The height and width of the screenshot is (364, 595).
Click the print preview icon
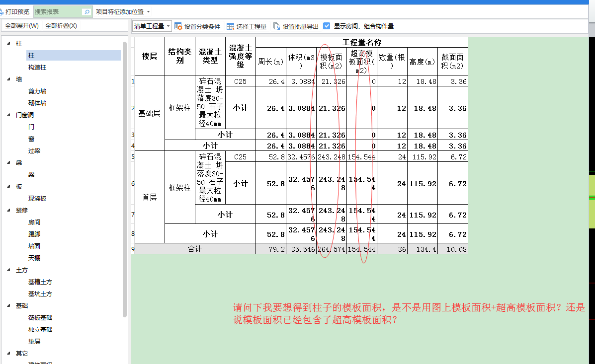(x=1, y=12)
